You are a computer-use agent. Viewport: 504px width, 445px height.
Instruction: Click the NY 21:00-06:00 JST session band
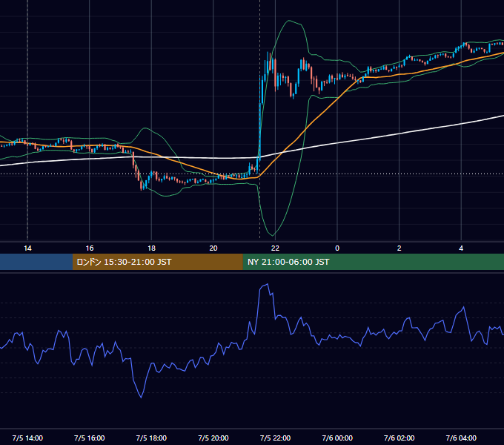pos(373,262)
